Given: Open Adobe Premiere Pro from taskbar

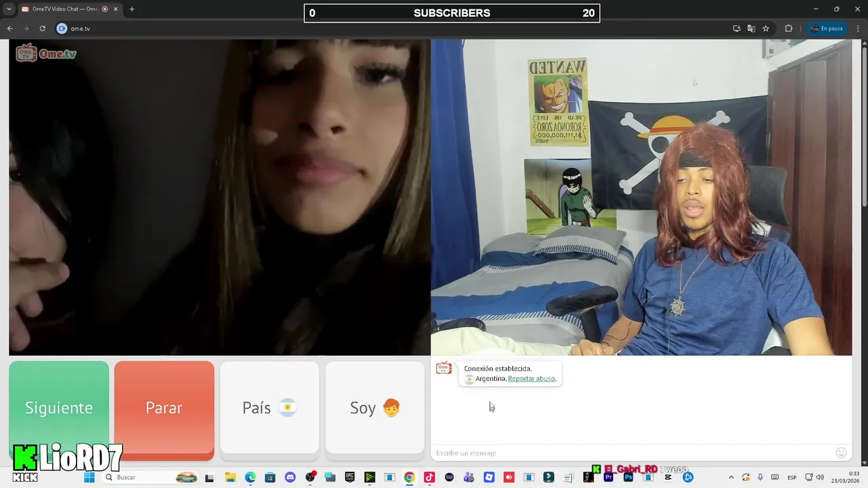Looking at the screenshot, I should (608, 477).
